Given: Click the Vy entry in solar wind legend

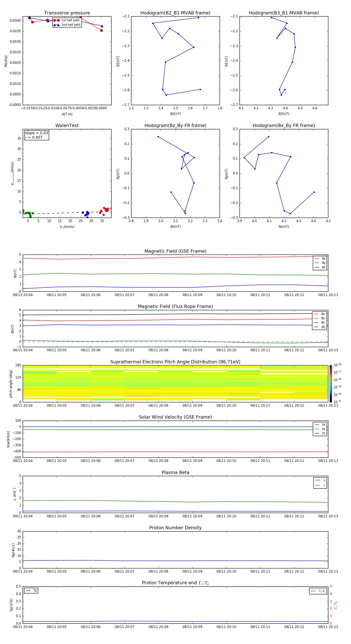Looking at the screenshot, I should [x=320, y=429].
